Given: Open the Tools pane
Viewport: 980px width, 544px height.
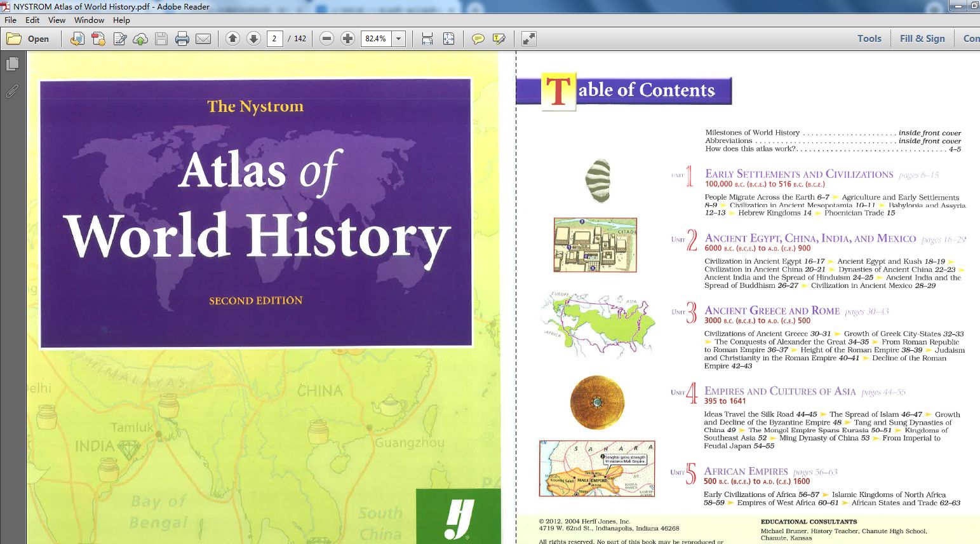Looking at the screenshot, I should [x=869, y=39].
